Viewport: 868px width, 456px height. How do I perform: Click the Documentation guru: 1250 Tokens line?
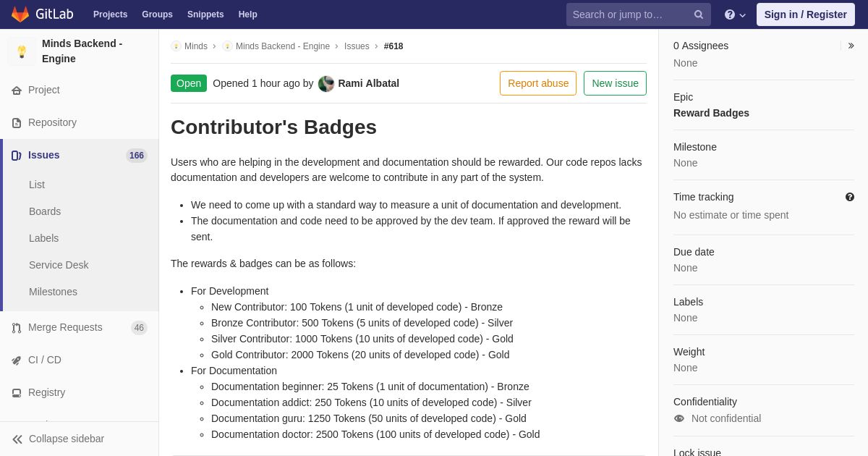tap(369, 418)
